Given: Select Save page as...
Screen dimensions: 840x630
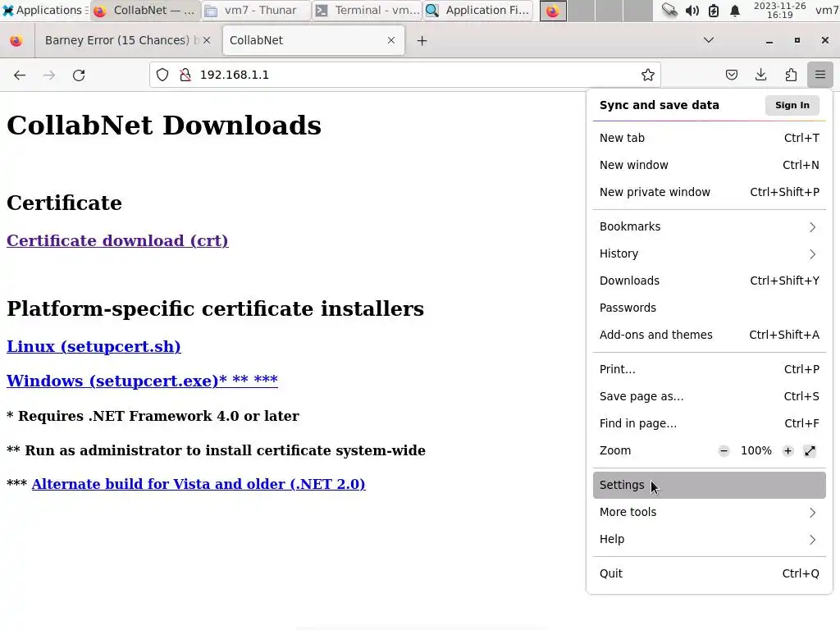Looking at the screenshot, I should (x=710, y=396).
